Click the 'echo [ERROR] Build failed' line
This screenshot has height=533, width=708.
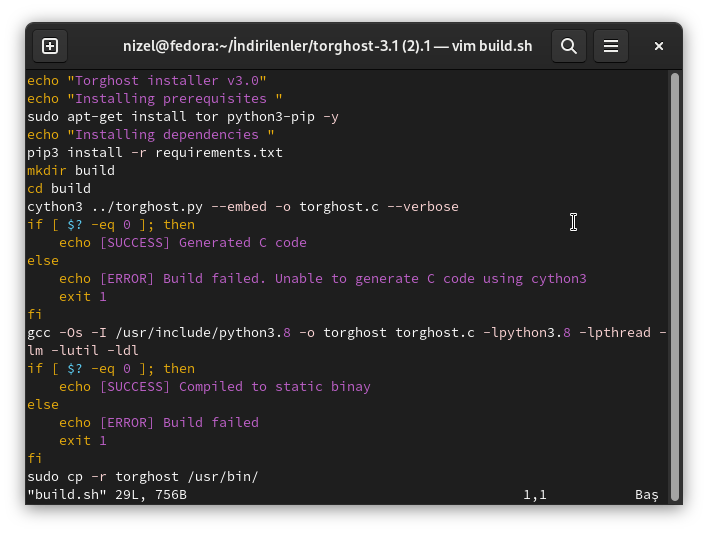click(x=159, y=423)
